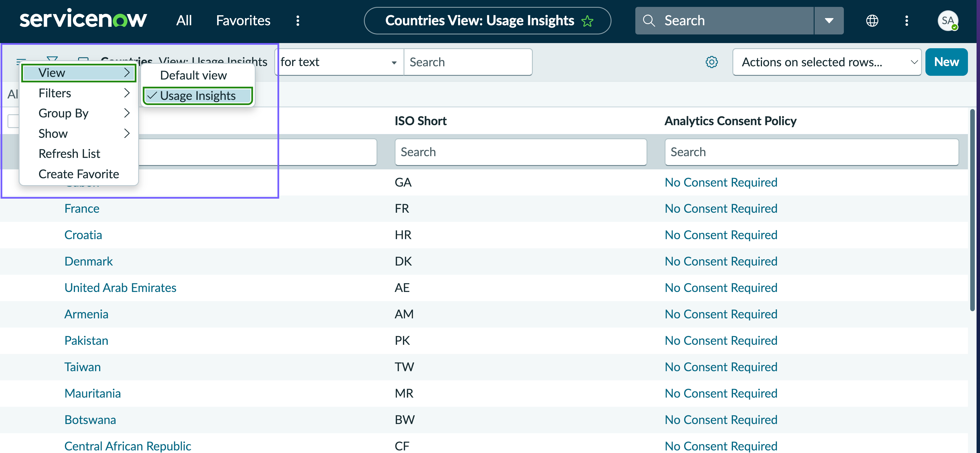Screen dimensions: 980x453
Task: Open the United Arab Emirates record
Action: (120, 288)
